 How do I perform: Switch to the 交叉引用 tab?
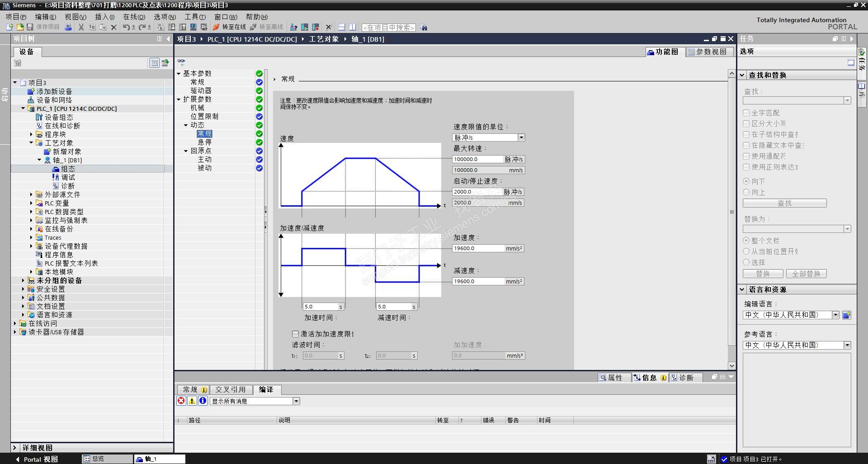[231, 389]
